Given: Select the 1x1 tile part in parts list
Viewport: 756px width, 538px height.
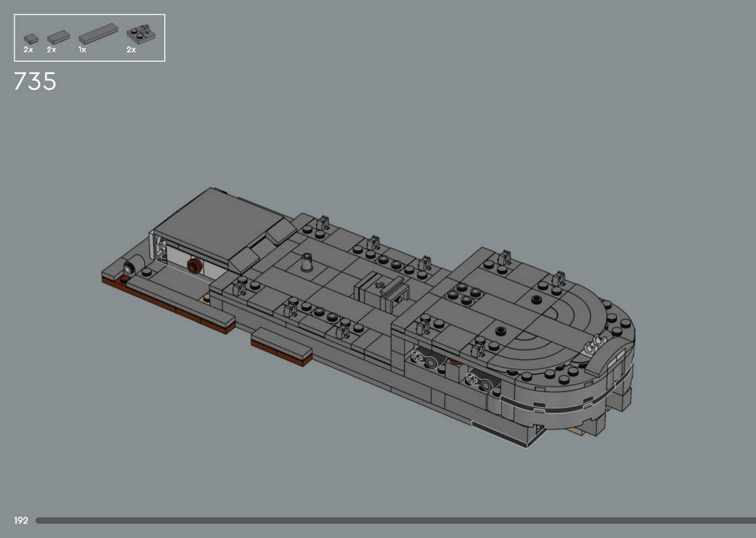Looking at the screenshot, I should click(x=31, y=39).
